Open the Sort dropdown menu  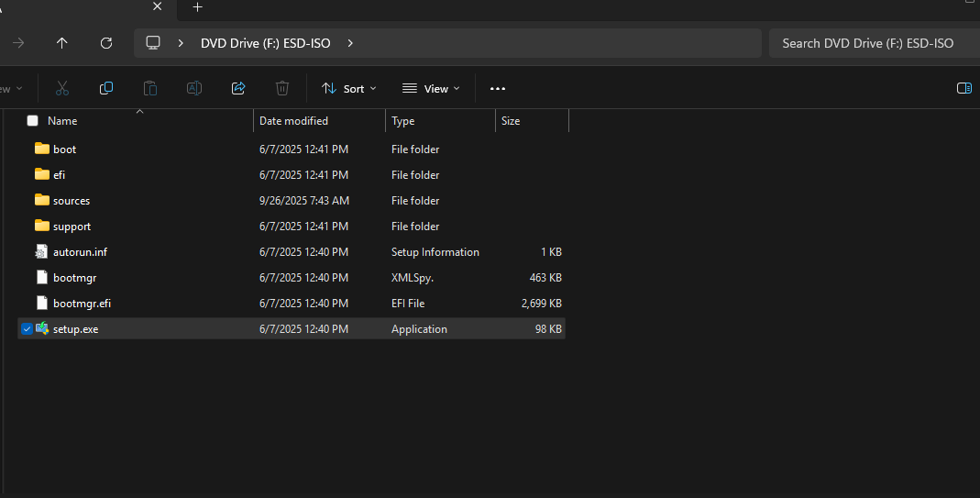pos(348,89)
